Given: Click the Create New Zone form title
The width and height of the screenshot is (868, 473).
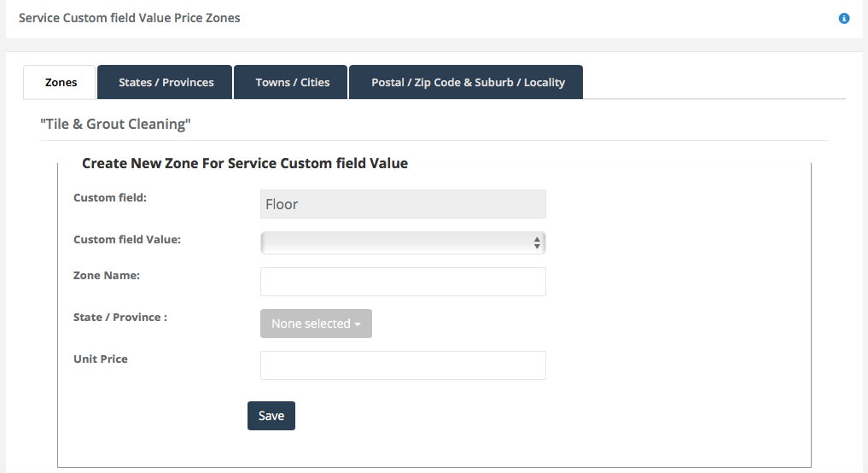Looking at the screenshot, I should [245, 163].
